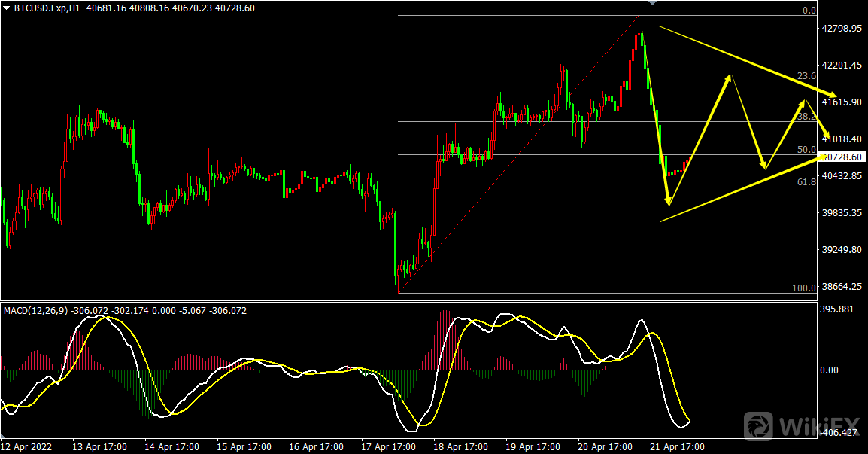Screen dimensions: 868x454
Task: Click the 38664.25 price axis label
Action: tap(842, 287)
